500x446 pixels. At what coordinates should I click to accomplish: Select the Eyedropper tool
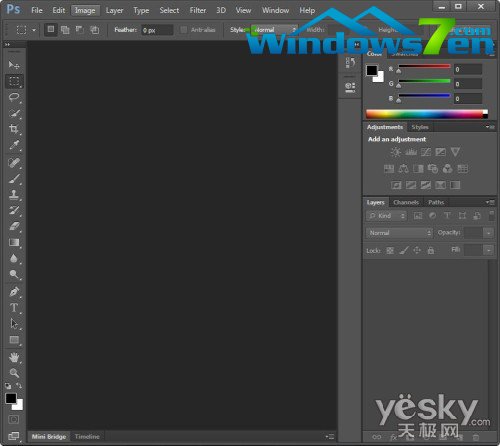click(14, 145)
